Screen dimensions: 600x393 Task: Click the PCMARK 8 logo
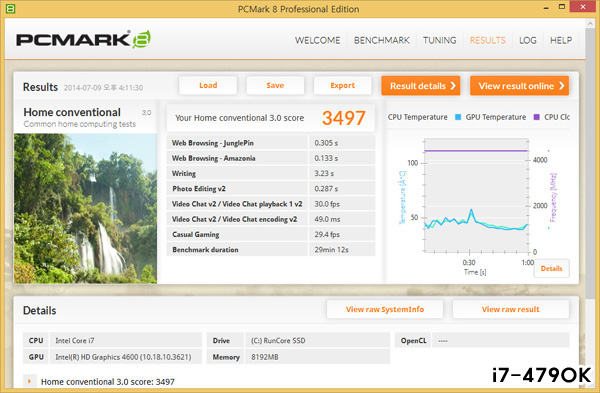[83, 39]
